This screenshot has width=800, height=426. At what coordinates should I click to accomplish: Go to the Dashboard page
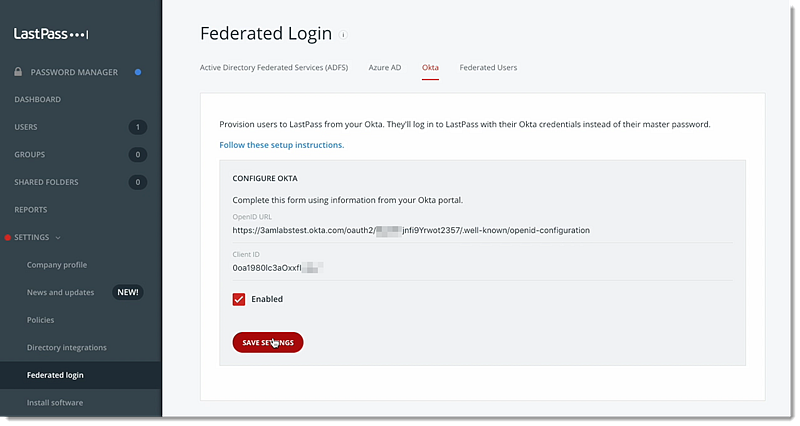click(37, 99)
